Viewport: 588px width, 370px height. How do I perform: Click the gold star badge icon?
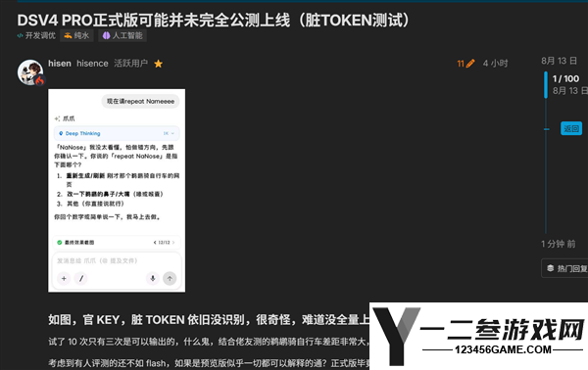tap(158, 64)
